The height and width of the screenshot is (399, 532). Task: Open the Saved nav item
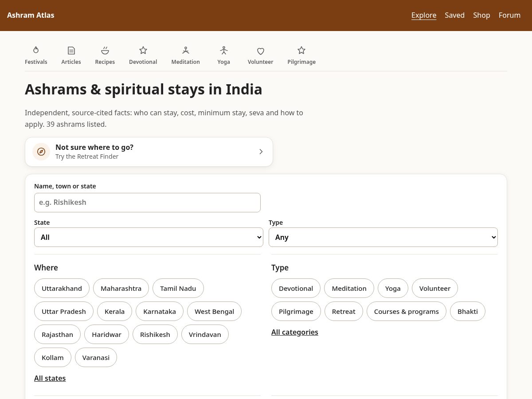click(x=454, y=15)
